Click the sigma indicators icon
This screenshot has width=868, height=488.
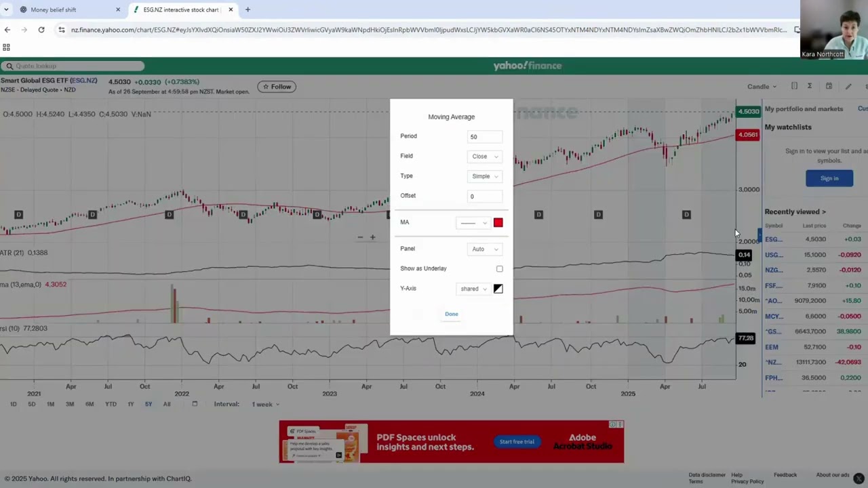click(x=810, y=86)
